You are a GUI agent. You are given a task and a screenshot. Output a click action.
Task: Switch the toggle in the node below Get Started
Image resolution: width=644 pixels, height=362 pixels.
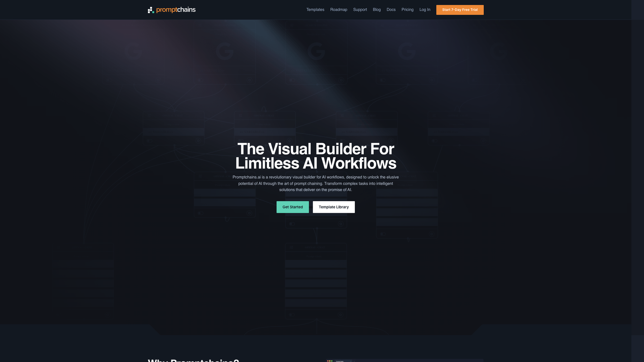pyautogui.click(x=292, y=224)
